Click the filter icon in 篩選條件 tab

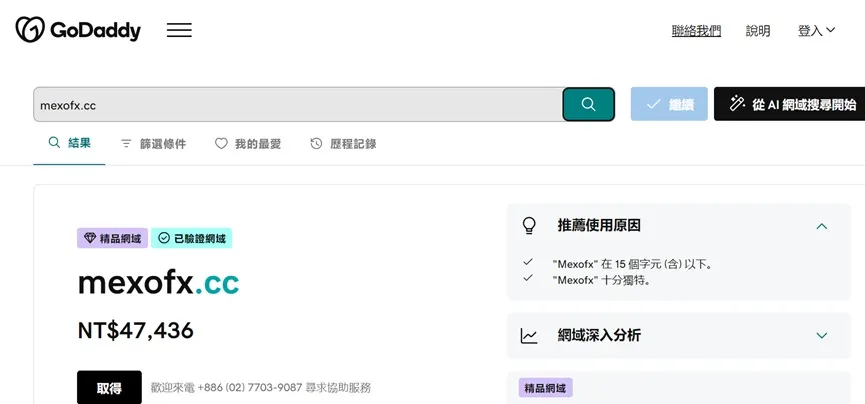point(126,144)
